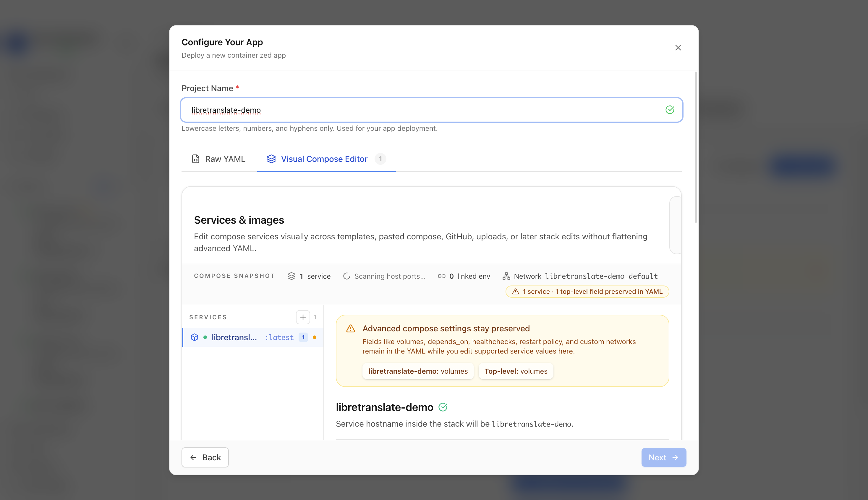868x500 pixels.
Task: Click the cube icon on libretransl service
Action: pos(195,337)
